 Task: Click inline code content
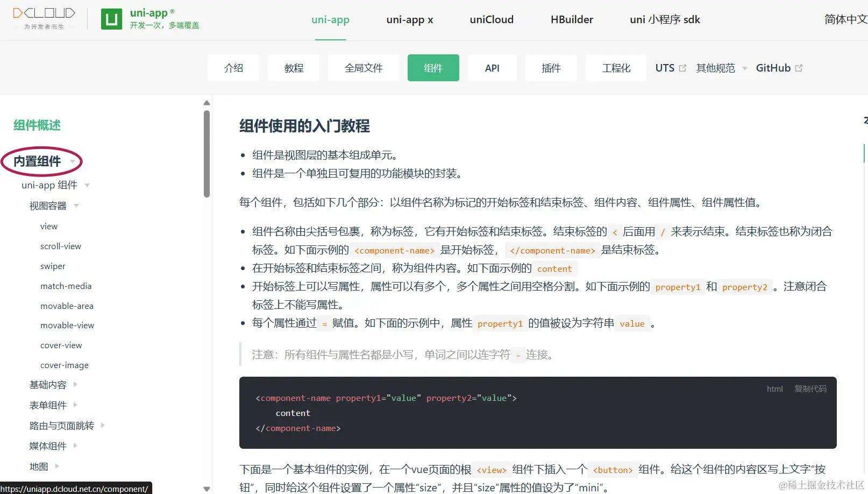coord(554,269)
